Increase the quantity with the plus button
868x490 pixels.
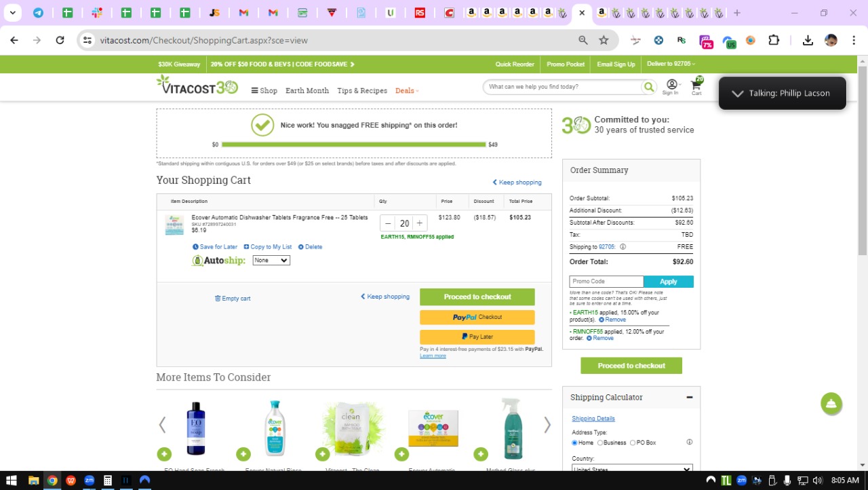[420, 223]
